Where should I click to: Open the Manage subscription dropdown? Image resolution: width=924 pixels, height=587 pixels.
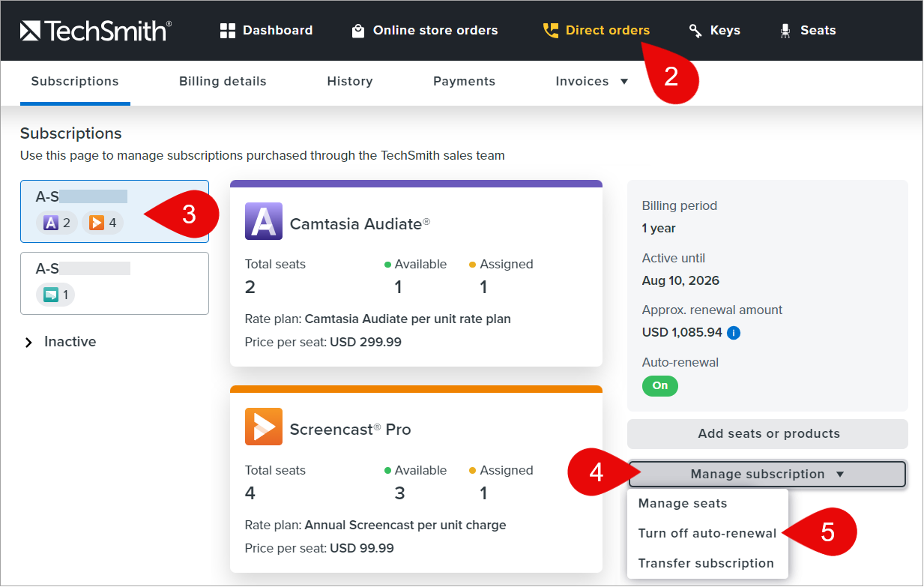(x=767, y=475)
